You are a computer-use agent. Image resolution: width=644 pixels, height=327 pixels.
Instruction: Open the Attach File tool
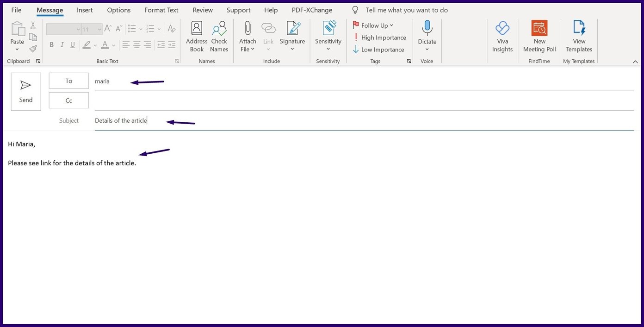[x=247, y=36]
